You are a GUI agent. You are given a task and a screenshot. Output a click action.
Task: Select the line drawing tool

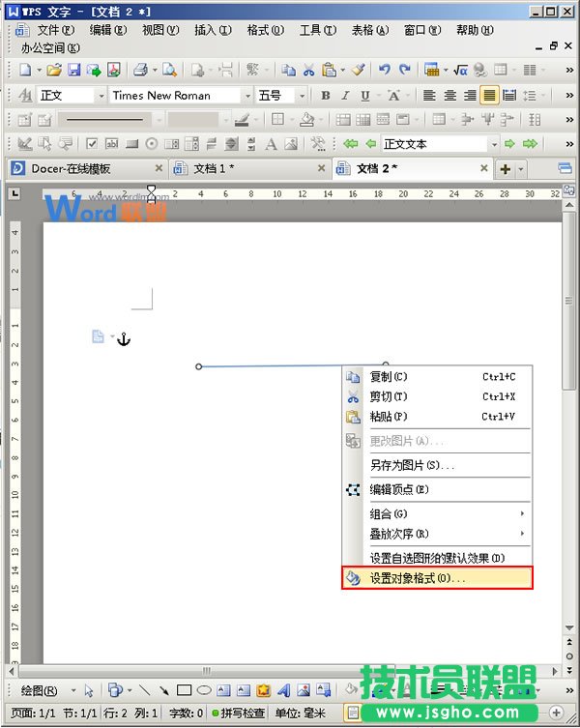coord(144,690)
